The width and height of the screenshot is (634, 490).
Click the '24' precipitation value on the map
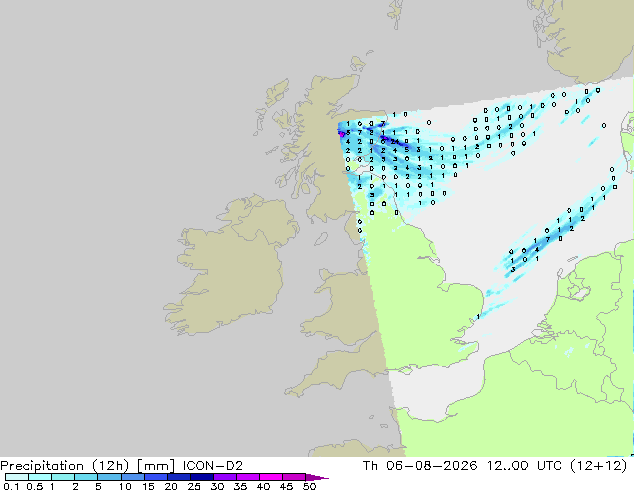point(395,142)
